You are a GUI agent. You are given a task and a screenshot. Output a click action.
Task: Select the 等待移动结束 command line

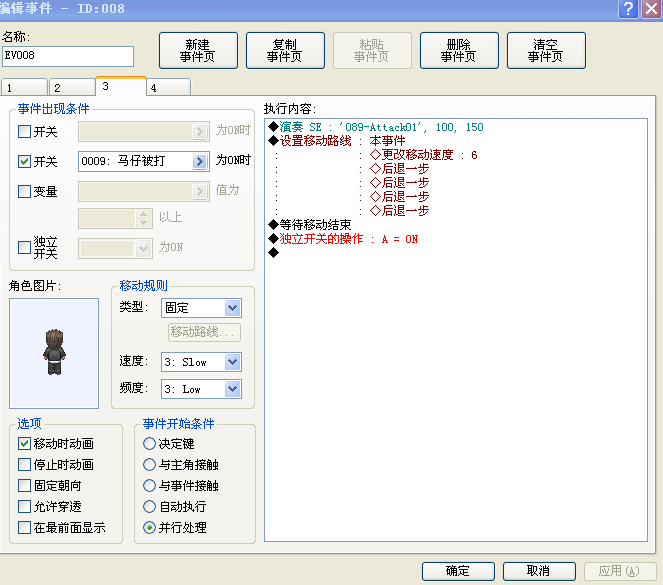click(310, 224)
